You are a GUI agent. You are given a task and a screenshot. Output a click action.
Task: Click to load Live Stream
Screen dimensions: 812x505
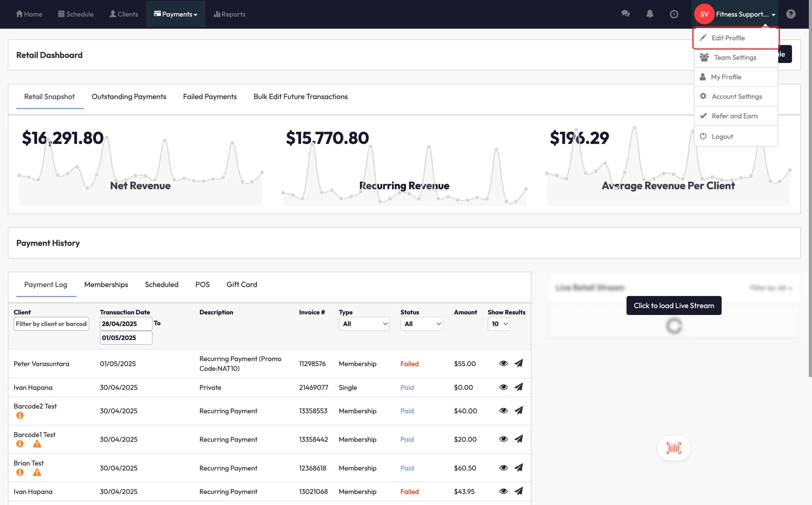pyautogui.click(x=674, y=305)
